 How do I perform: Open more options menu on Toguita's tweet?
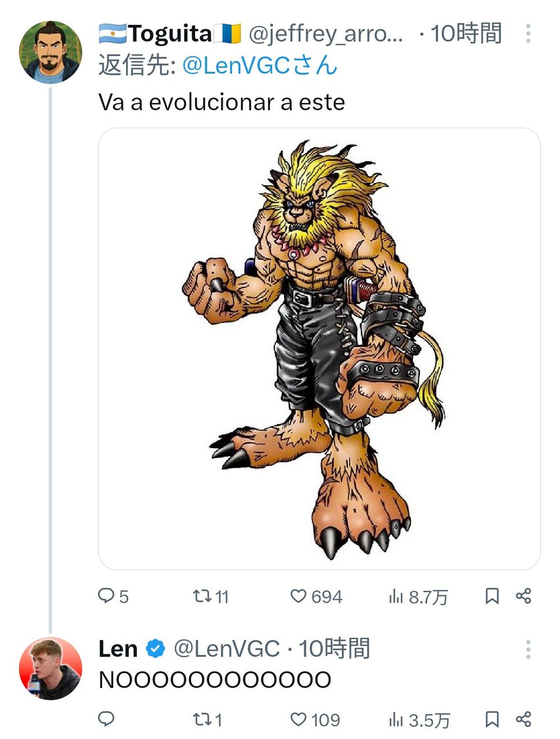[x=528, y=33]
